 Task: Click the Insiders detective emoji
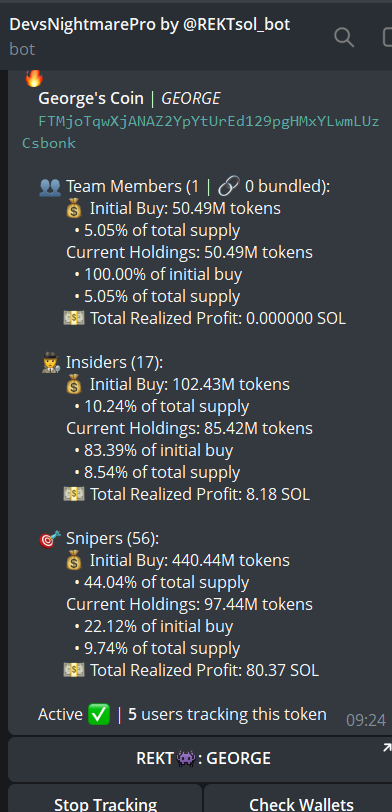(51, 362)
